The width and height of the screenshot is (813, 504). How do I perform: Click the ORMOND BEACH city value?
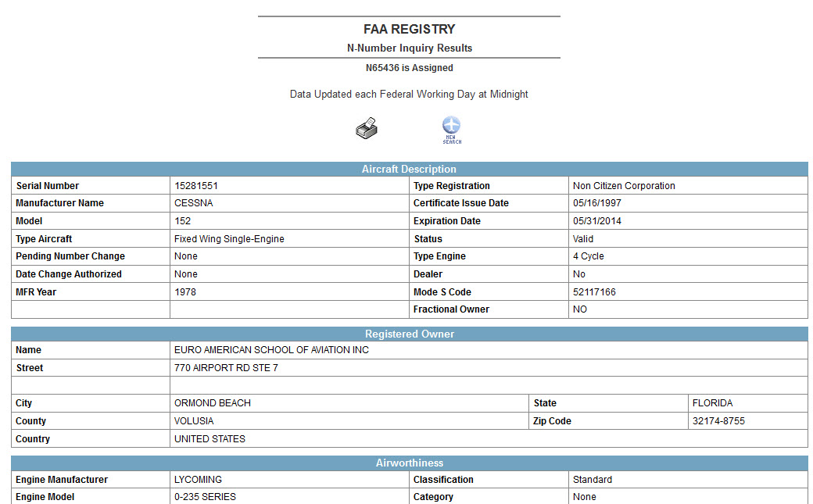coord(213,403)
